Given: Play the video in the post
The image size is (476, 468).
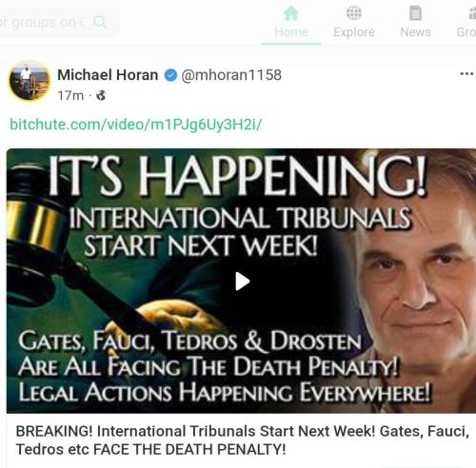Looking at the screenshot, I should pyautogui.click(x=243, y=281).
